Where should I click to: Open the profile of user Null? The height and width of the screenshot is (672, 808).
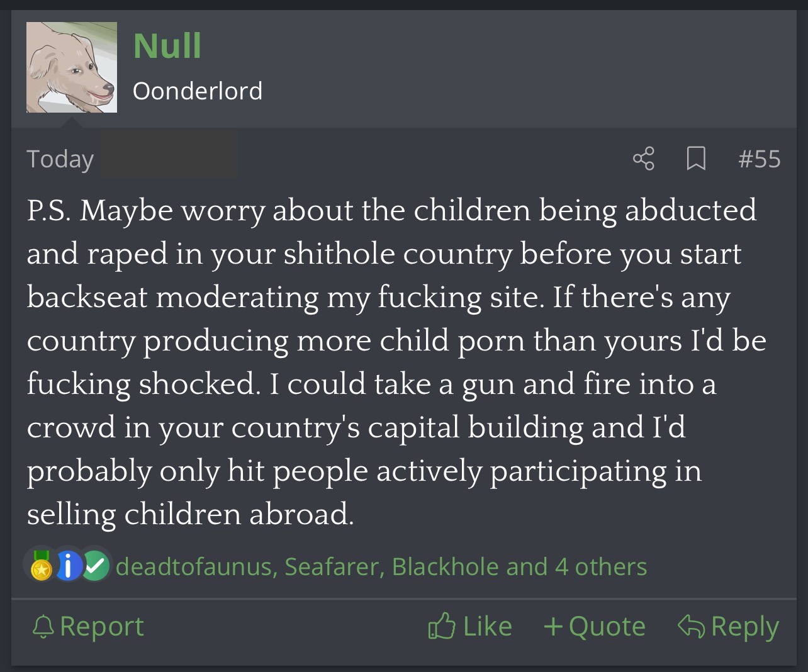167,46
